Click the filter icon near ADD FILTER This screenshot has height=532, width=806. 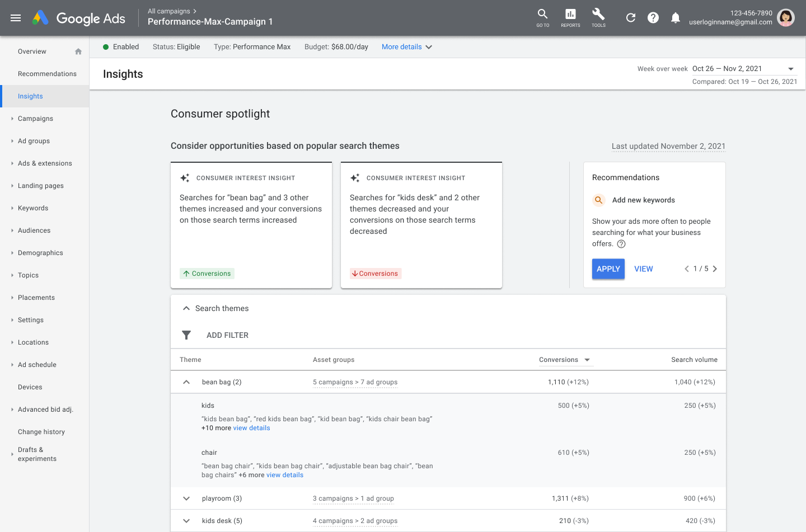(186, 335)
